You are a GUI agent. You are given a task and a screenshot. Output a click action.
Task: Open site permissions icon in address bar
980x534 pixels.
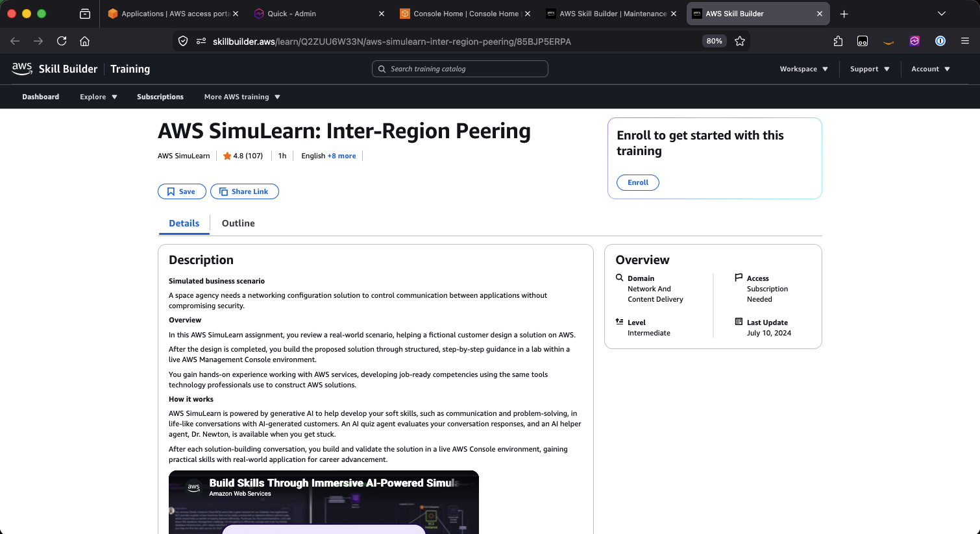click(201, 41)
